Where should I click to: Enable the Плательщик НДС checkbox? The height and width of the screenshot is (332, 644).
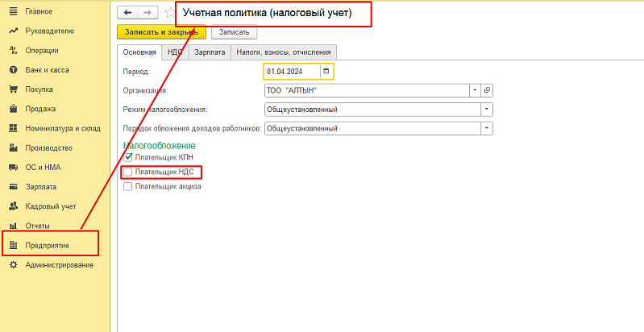pos(127,172)
